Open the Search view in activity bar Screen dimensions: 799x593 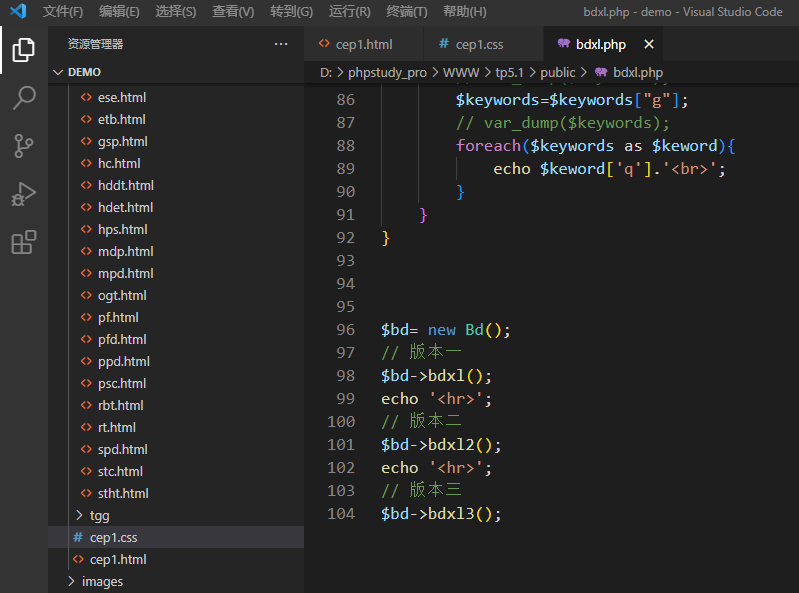(23, 97)
